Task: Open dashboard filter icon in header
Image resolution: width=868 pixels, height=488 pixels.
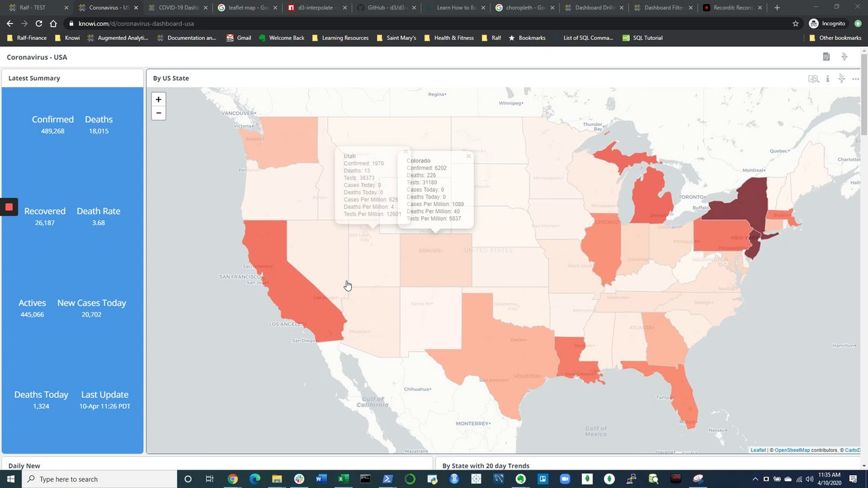Action: (x=844, y=57)
